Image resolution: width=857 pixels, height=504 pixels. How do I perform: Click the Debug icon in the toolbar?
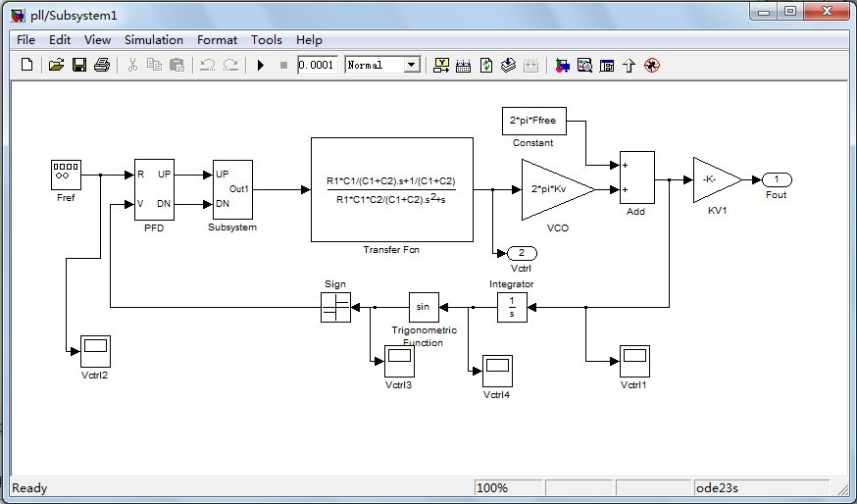[651, 66]
